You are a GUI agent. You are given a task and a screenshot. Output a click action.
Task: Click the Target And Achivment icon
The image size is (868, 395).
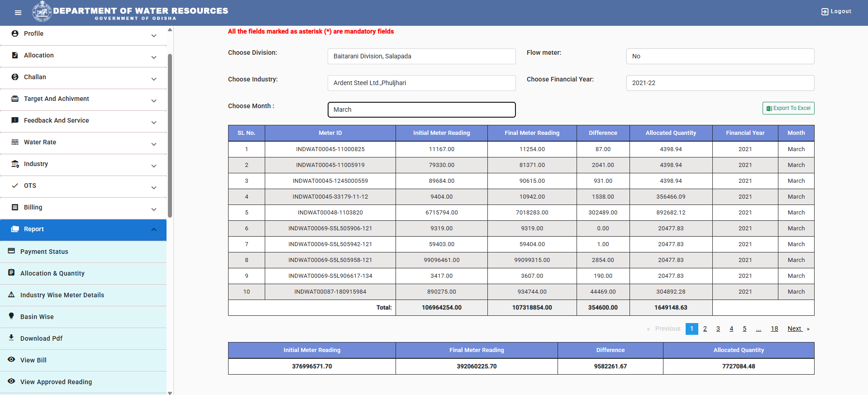tap(15, 99)
